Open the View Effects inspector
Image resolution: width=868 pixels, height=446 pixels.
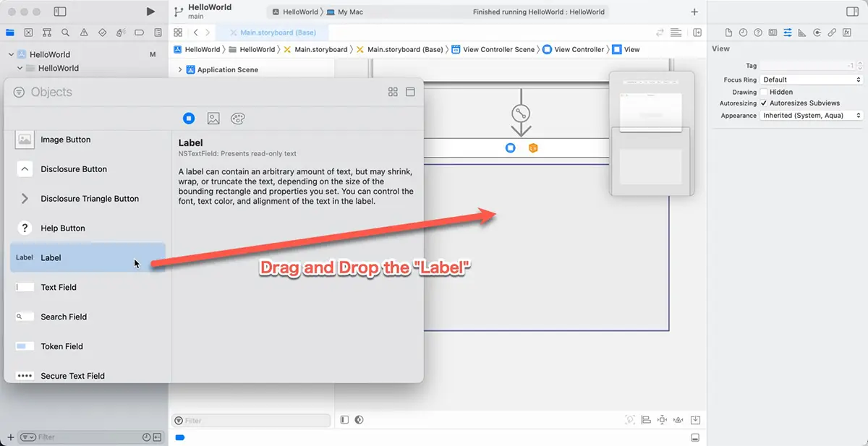pyautogui.click(x=847, y=33)
